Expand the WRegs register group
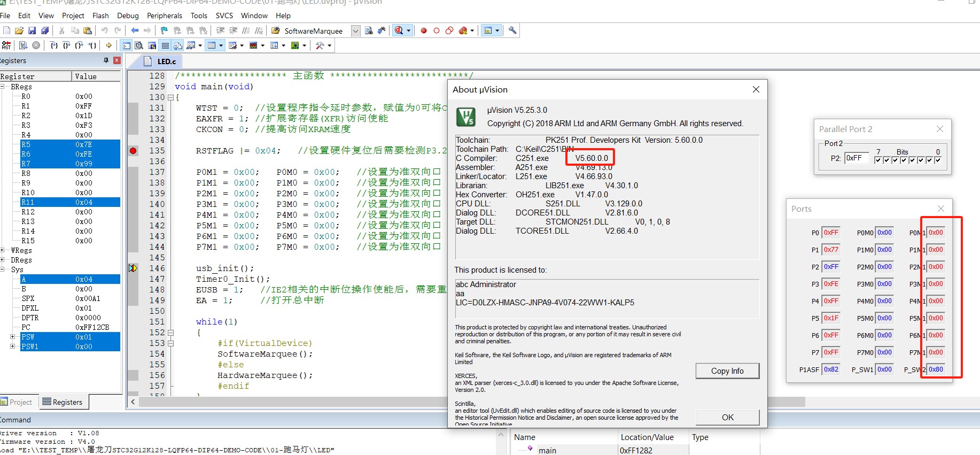 click(3, 250)
